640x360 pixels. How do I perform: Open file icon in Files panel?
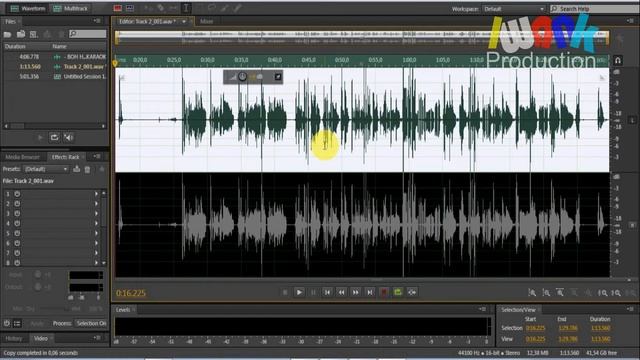click(x=7, y=34)
